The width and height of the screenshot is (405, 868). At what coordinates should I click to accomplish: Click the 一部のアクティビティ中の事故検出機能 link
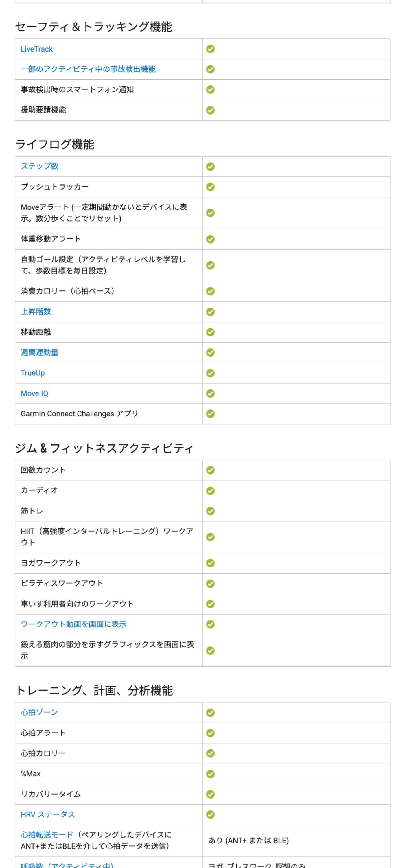pos(88,69)
